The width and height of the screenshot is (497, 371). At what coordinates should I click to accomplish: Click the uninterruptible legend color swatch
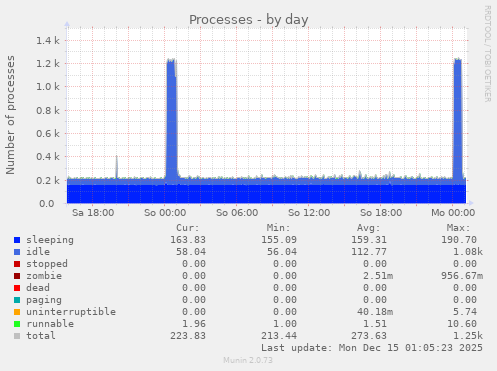[x=17, y=312]
